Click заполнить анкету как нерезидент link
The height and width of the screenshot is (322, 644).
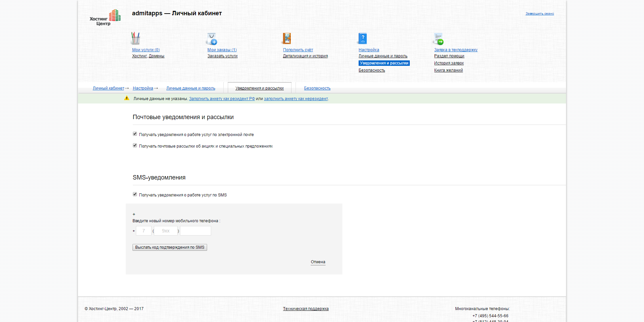click(x=296, y=99)
